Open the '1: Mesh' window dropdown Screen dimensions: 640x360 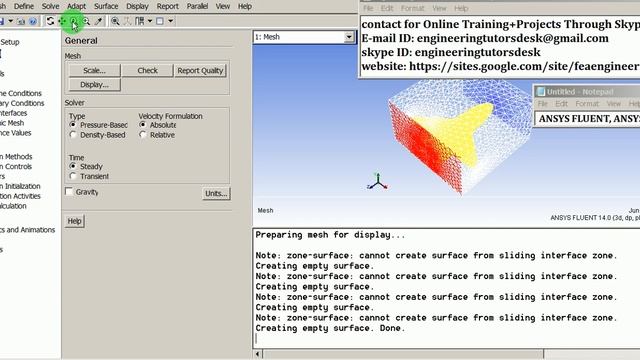(x=349, y=37)
